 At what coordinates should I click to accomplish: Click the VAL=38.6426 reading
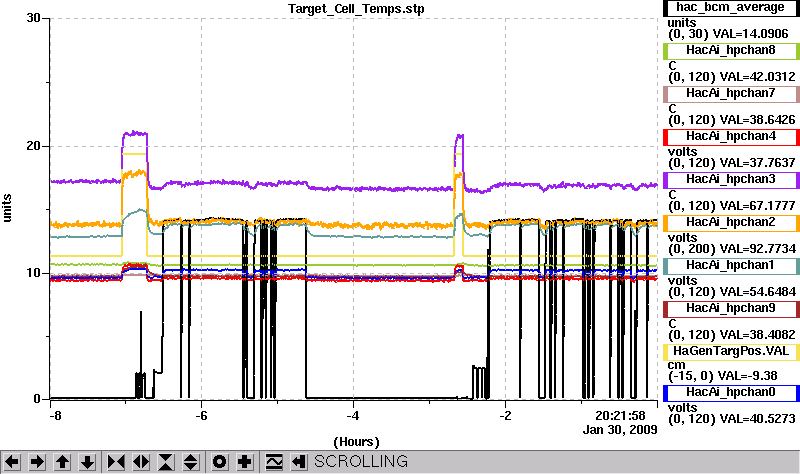(x=757, y=120)
